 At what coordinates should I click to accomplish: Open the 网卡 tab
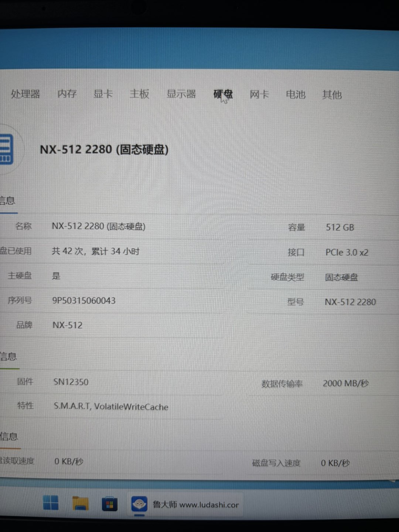[x=259, y=95]
